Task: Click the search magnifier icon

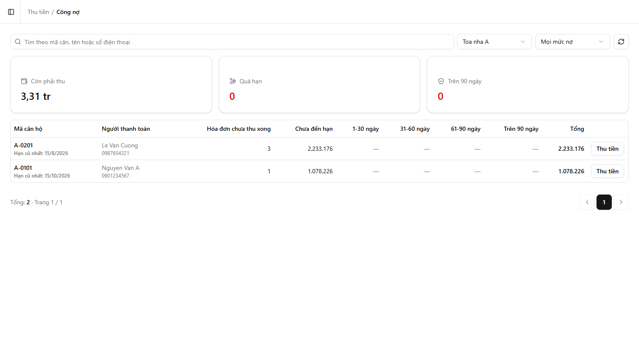Action: [18, 42]
